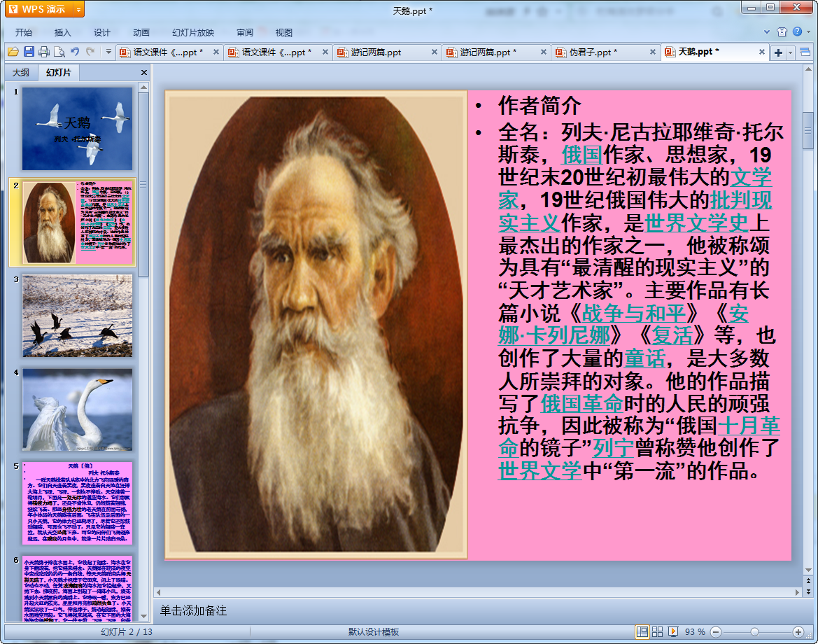Follow the 童话 hyperlink

pyautogui.click(x=644, y=358)
